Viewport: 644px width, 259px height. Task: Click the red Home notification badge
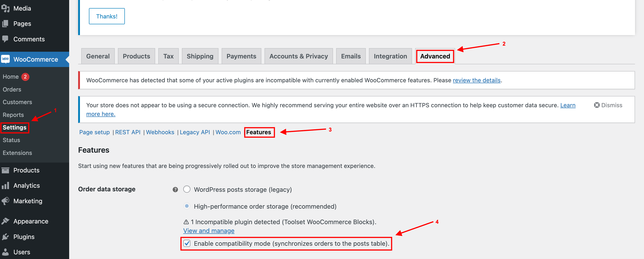coord(25,77)
